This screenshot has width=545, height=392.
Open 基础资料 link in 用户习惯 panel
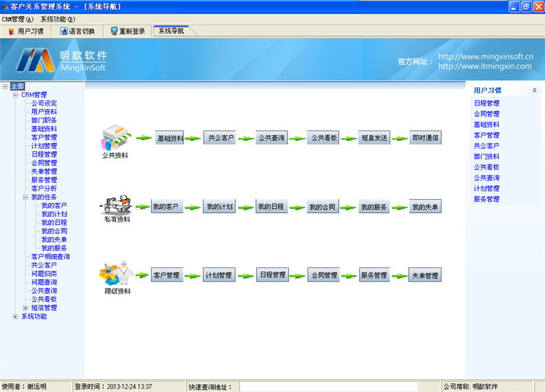(x=486, y=125)
